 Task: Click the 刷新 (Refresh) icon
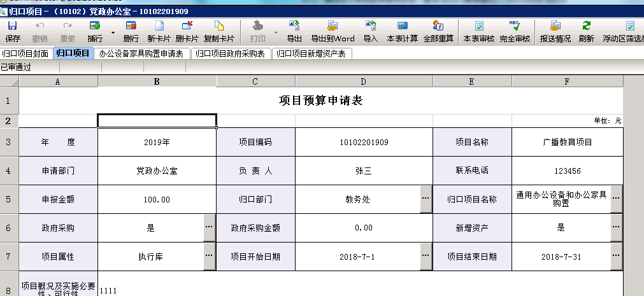click(x=587, y=31)
